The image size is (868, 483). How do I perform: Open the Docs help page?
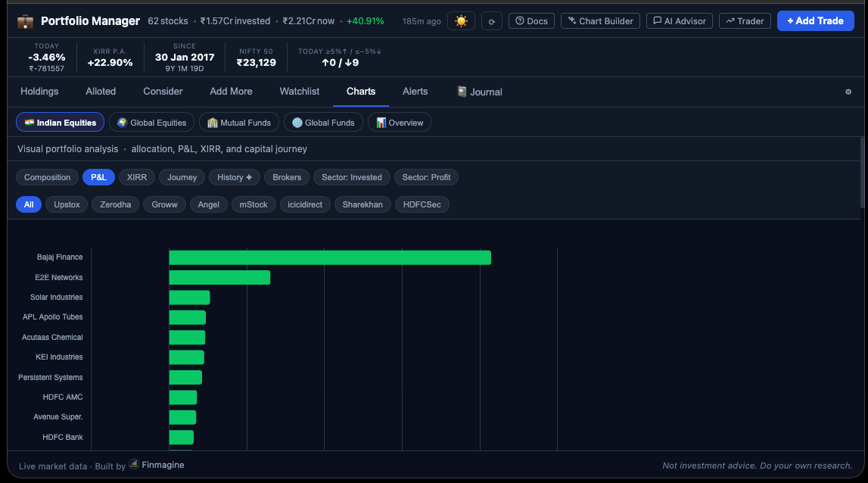[531, 21]
